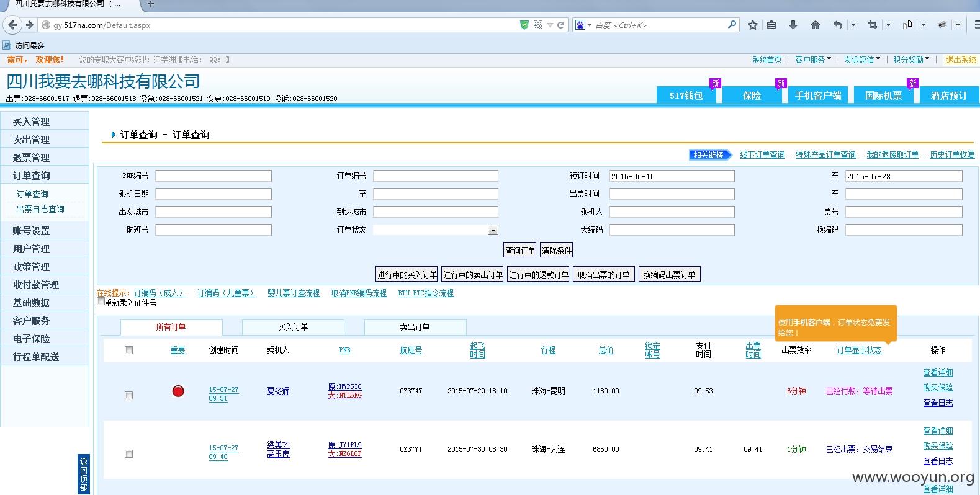Image resolution: width=980 pixels, height=495 pixels.
Task: Open the bookmarks list icon
Action: click(x=771, y=25)
